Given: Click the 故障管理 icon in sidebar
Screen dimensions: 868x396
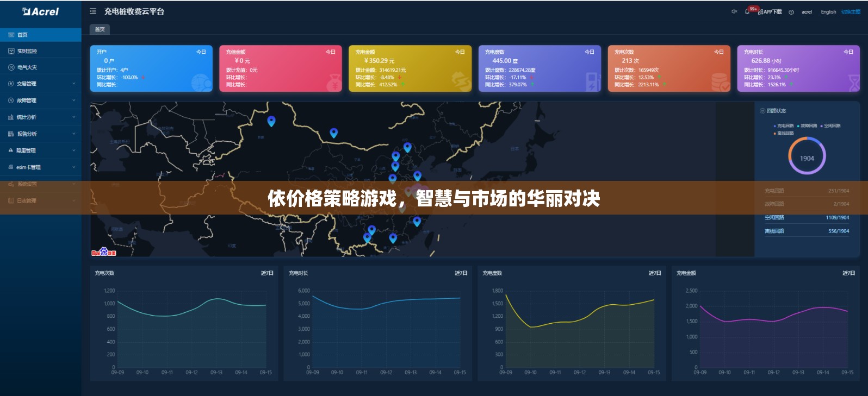Looking at the screenshot, I should 11,100.
